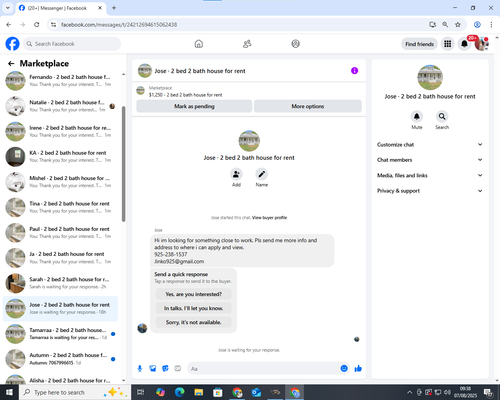Open the account profile picture menu
The width and height of the screenshot is (500, 400).
pyautogui.click(x=481, y=44)
